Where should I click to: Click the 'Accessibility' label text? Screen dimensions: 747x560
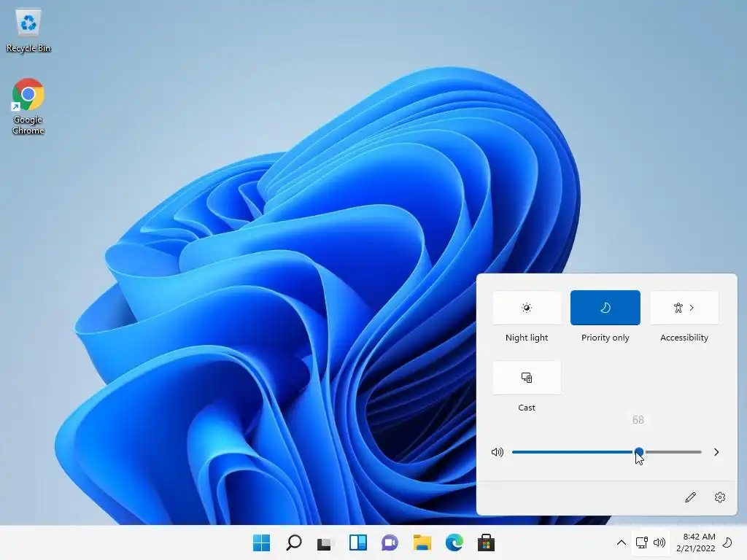[x=684, y=338]
